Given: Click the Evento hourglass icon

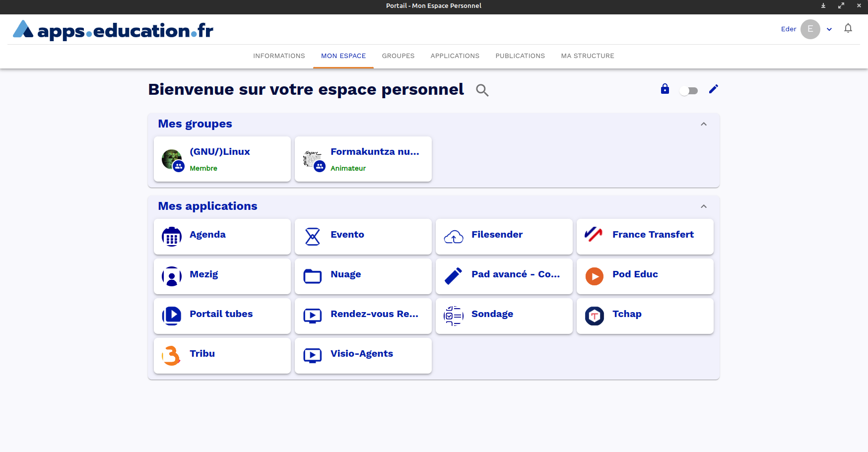Looking at the screenshot, I should (313, 237).
